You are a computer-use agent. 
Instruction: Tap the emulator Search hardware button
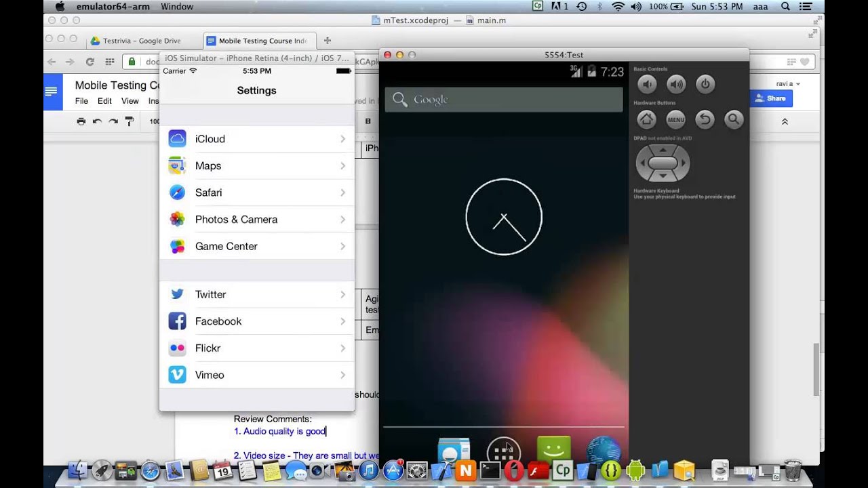pyautogui.click(x=734, y=120)
